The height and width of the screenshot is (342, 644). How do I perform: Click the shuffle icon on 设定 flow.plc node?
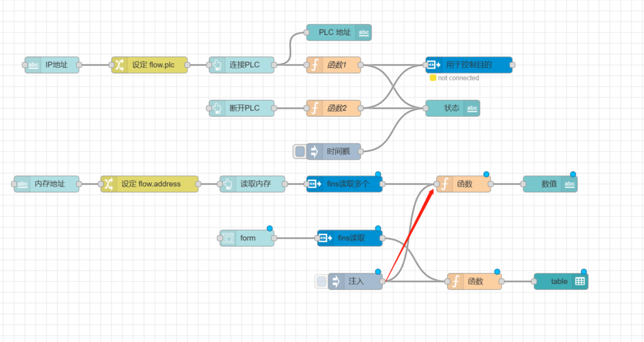[x=119, y=65]
